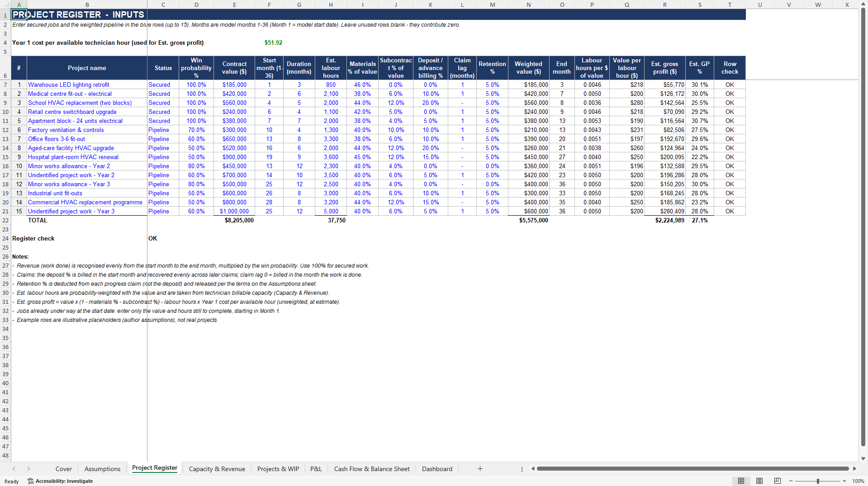Open the Dashboard sheet tab

pos(437,469)
